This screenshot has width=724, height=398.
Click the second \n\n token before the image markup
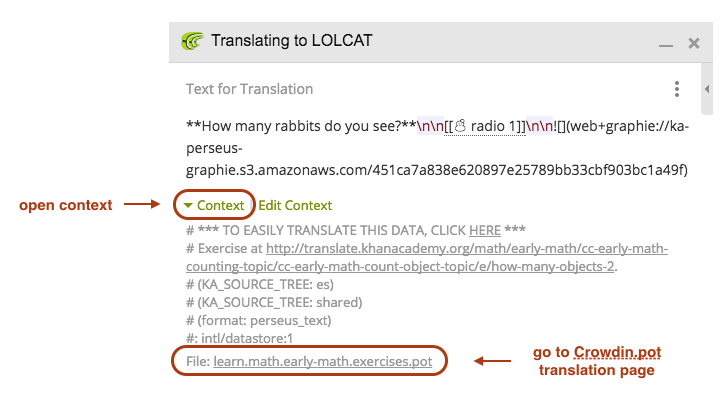(x=539, y=126)
